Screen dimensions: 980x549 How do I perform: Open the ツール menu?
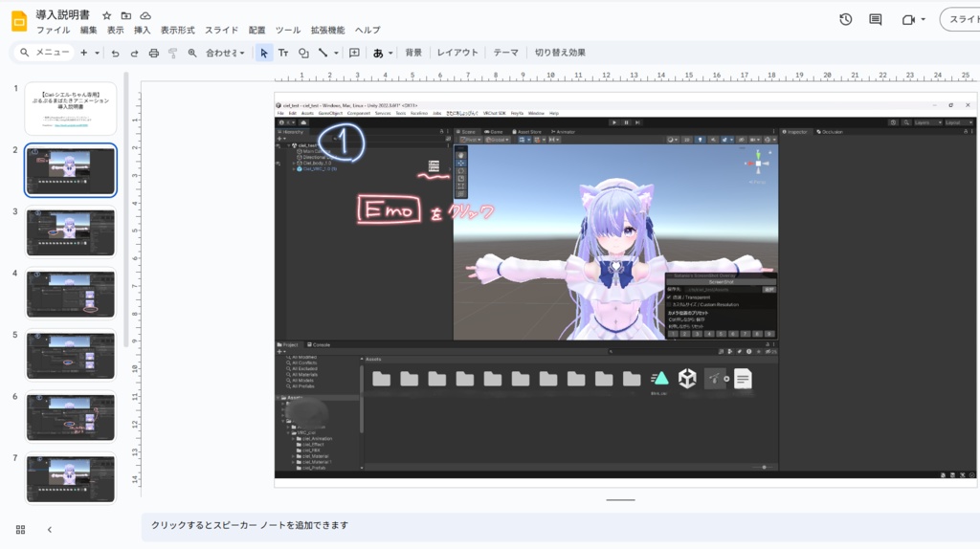287,30
